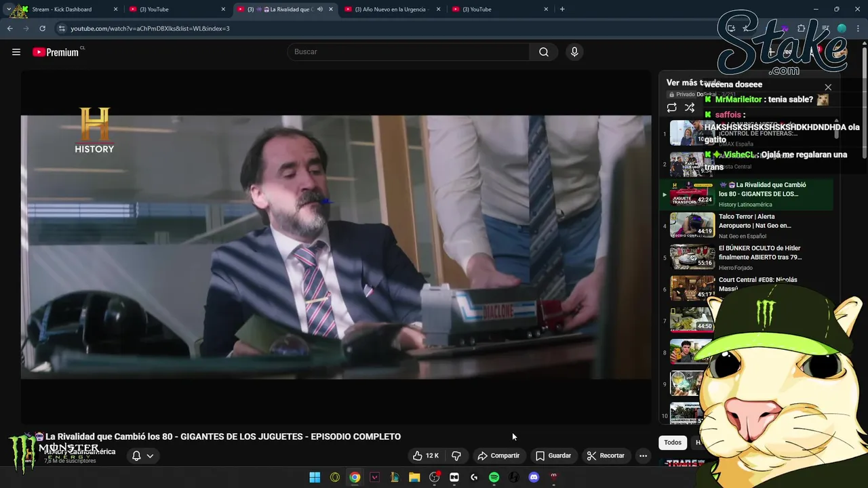
Task: Save video with Guardar button
Action: (553, 455)
